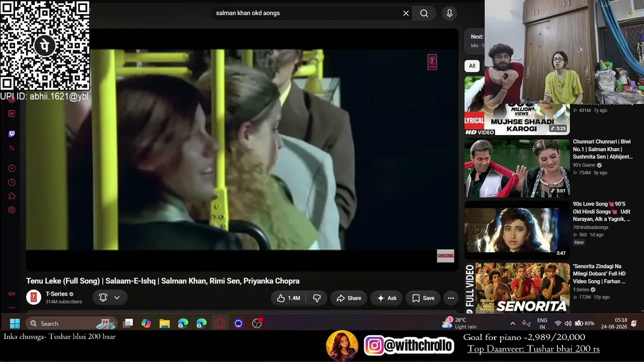Open the 'Senorita Zindagi Na Milegi Dobara' title
This screenshot has height=362, width=644.
click(x=599, y=274)
